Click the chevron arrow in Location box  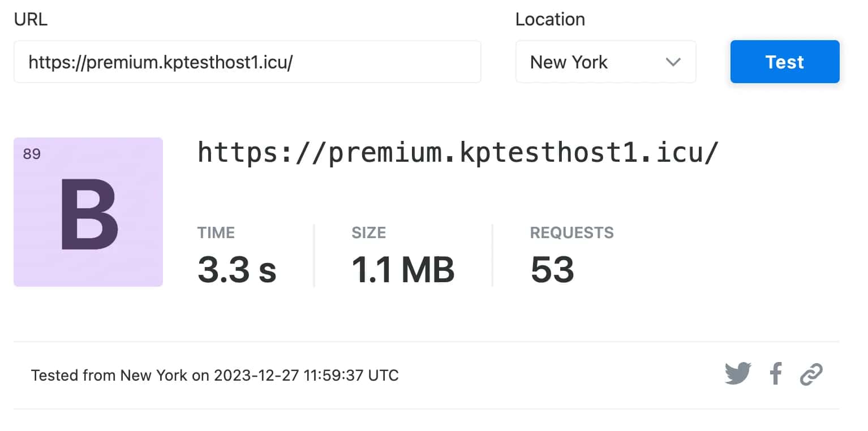point(673,62)
